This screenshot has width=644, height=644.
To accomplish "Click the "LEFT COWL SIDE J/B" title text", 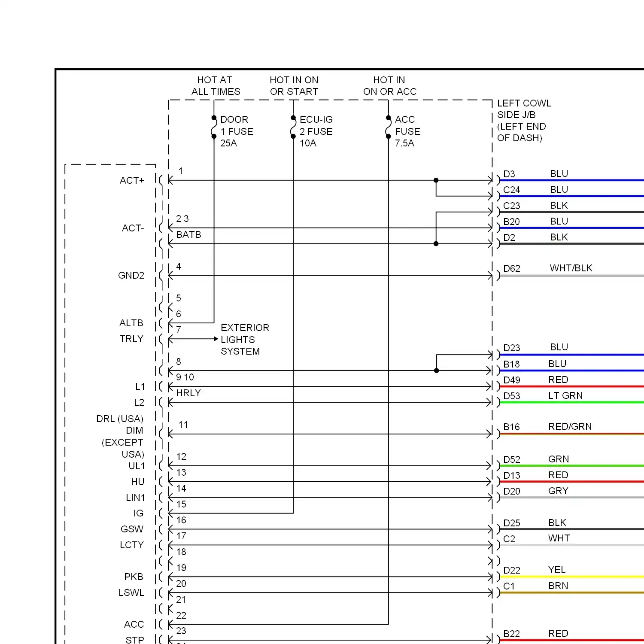I will (524, 109).
